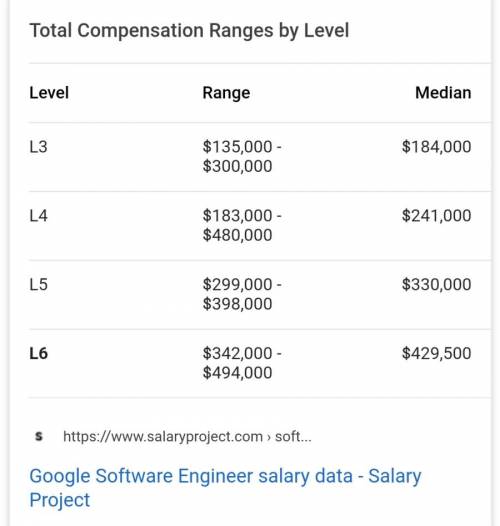
Task: Click the L3 level cell
Action: point(39,147)
